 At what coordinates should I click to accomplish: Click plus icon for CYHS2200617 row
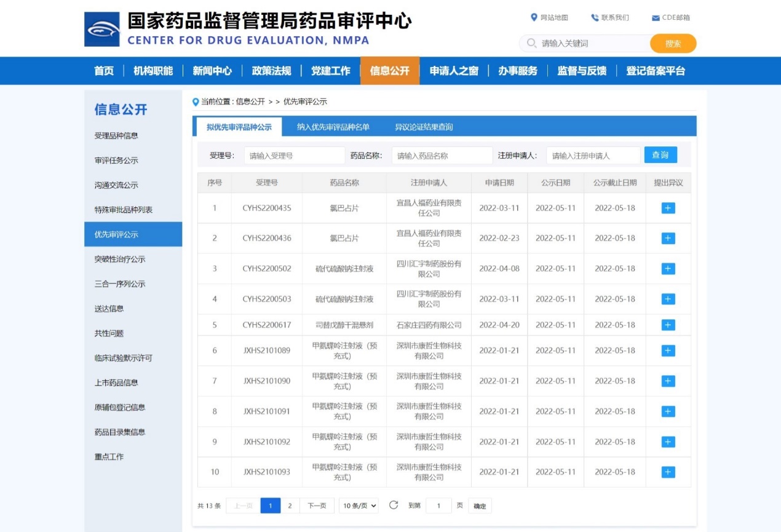click(668, 325)
